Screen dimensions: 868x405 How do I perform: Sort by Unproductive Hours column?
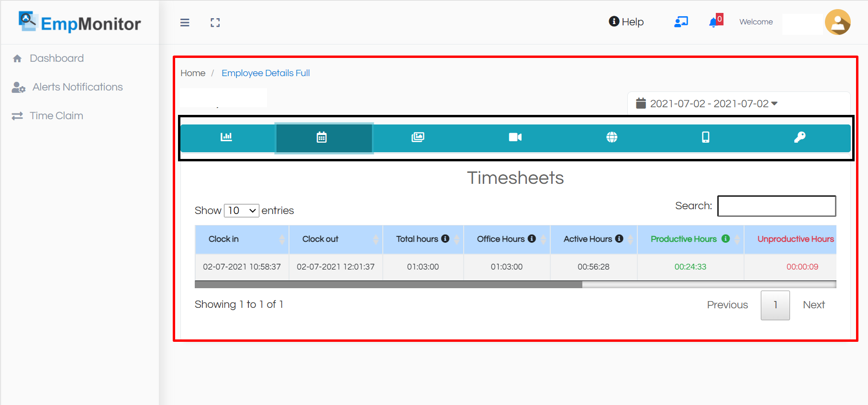tap(790, 239)
